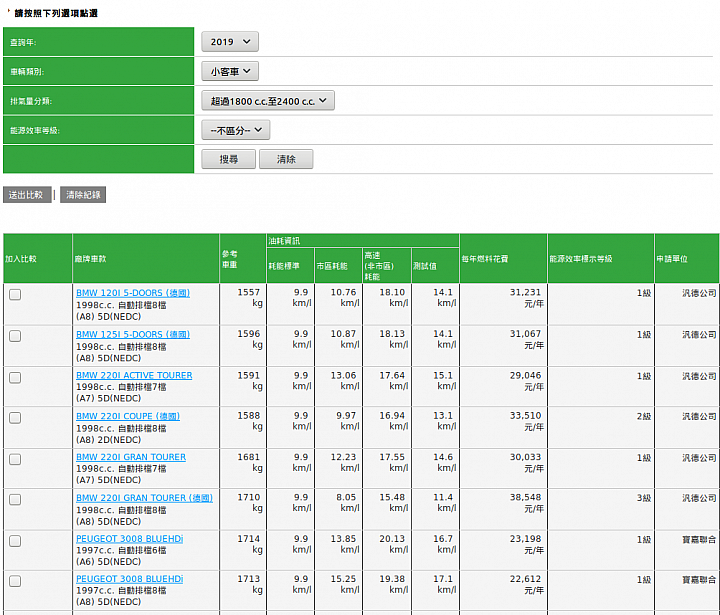Open the PEUGEOT 3008 BLUEHDi link with 自動排檔8檔
The width and height of the screenshot is (720, 615).
(x=129, y=579)
